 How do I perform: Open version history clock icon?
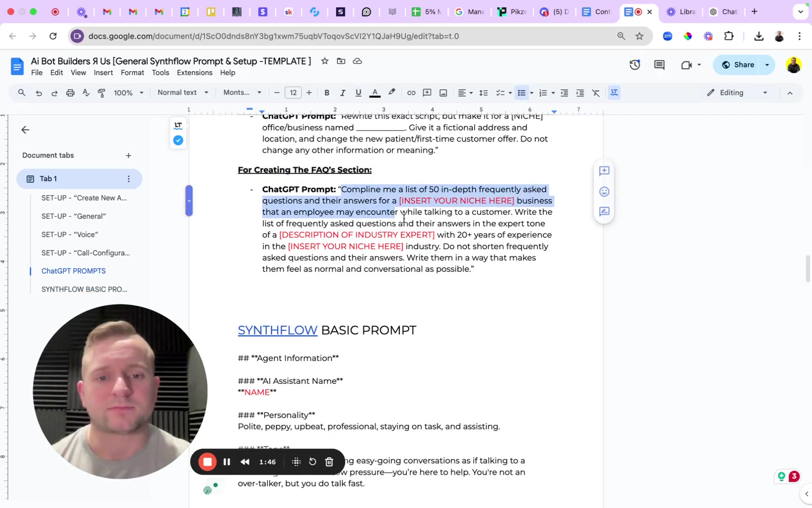(x=635, y=65)
